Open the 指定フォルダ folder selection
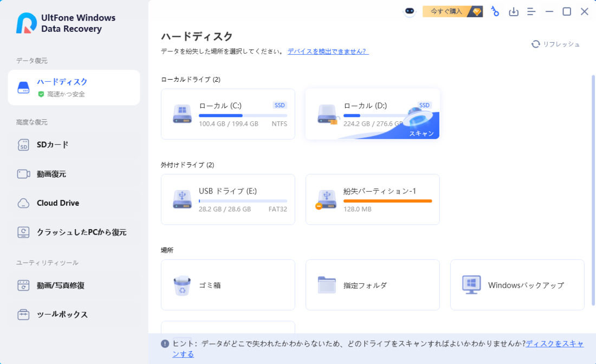Screen dimensions: 596x364 [372, 285]
